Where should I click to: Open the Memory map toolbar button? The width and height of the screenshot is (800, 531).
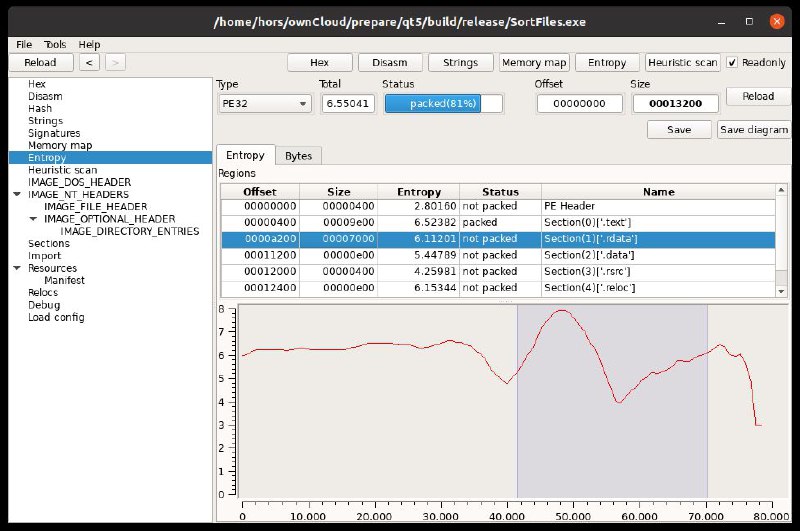[x=534, y=63]
